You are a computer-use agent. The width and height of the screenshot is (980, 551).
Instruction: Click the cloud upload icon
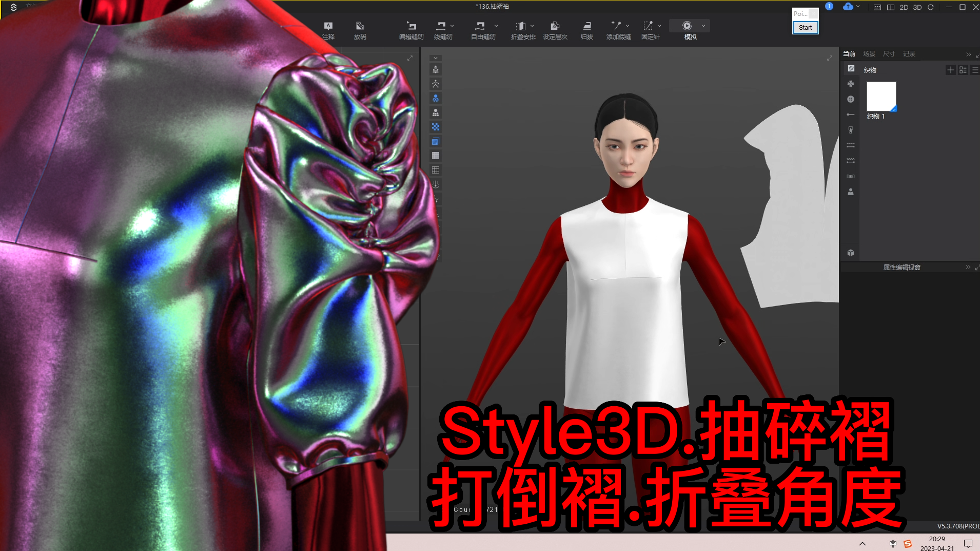[x=848, y=7]
